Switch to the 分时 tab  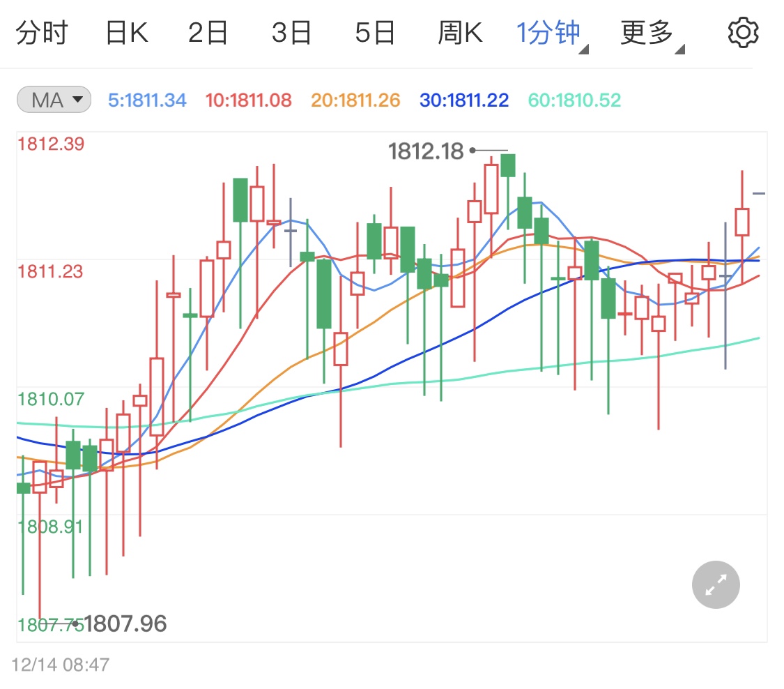42,33
